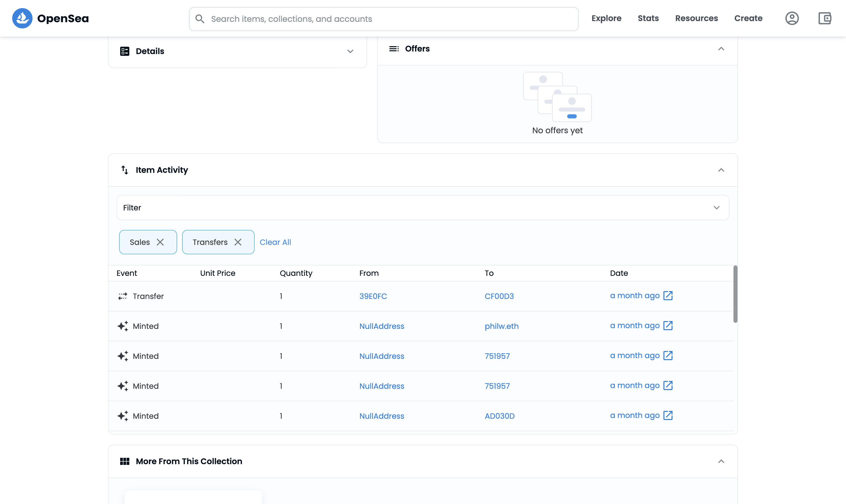846x504 pixels.
Task: Open the wallet icon in header
Action: pyautogui.click(x=825, y=18)
